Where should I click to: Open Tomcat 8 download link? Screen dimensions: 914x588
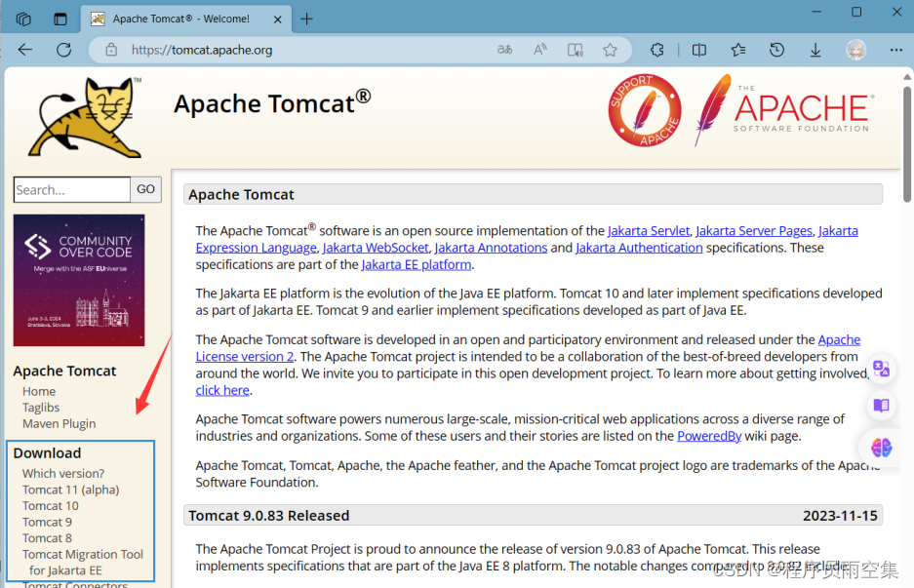[x=47, y=538]
